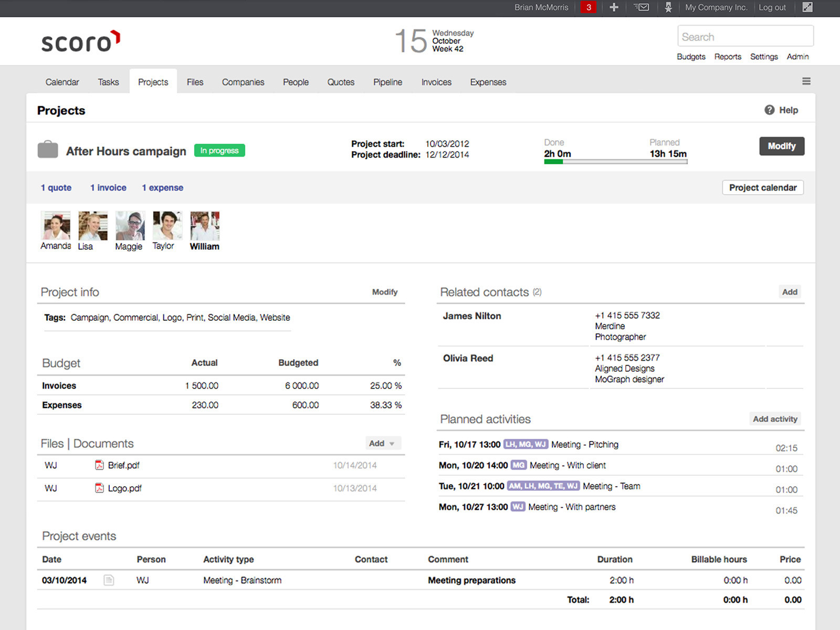Open the Budgets link

691,57
